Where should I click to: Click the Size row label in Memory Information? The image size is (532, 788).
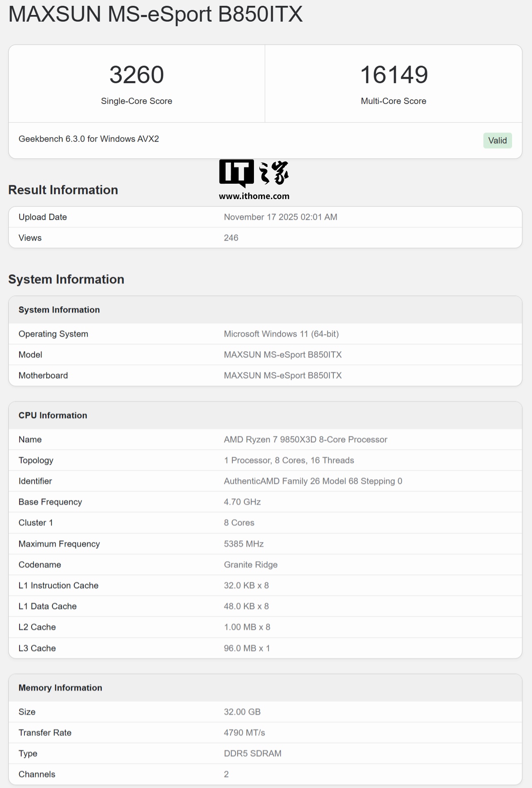27,712
